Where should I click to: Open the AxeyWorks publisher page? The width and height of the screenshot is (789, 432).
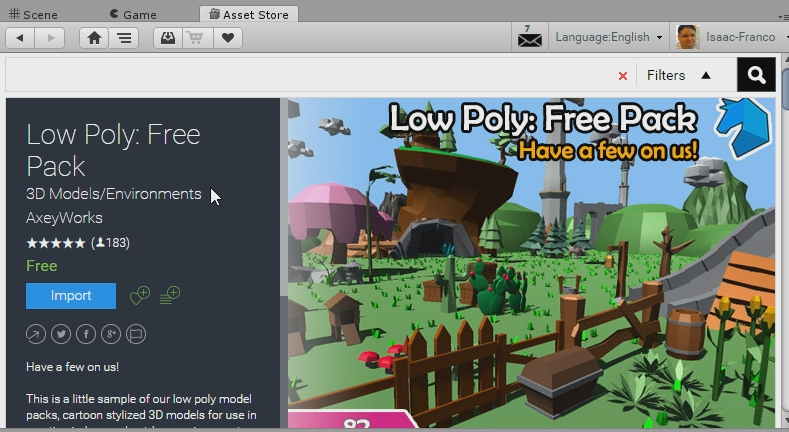pyautogui.click(x=64, y=218)
